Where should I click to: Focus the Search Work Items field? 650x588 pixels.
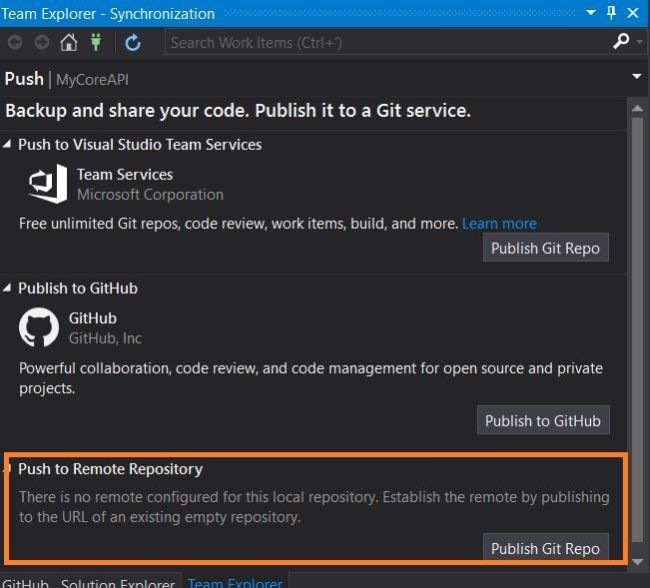click(x=385, y=43)
